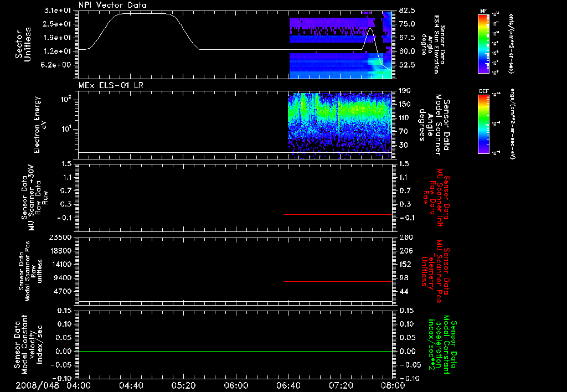Click the 3.1e+01 sector tick value
The image size is (567, 392).
tap(58, 11)
